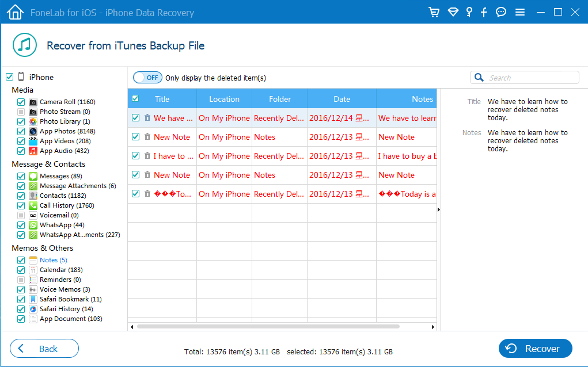Click the Safari Bookmark icon

point(33,299)
